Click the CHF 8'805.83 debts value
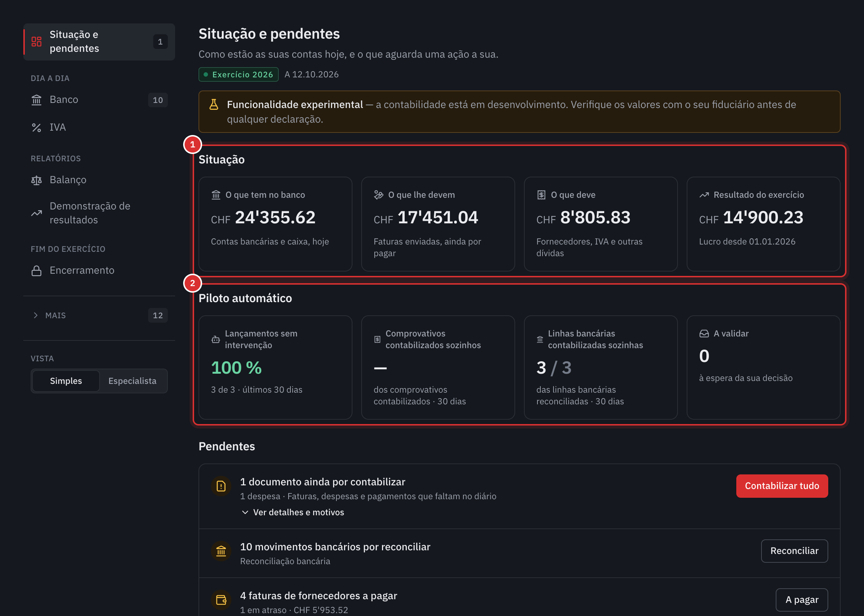The height and width of the screenshot is (616, 864). (x=583, y=218)
